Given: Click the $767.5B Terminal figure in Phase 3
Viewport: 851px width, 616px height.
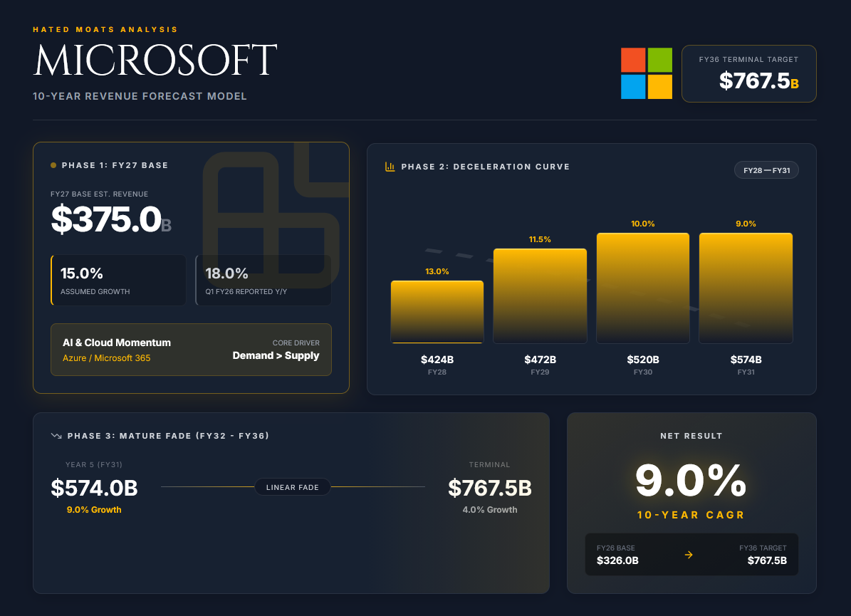Looking at the screenshot, I should coord(489,488).
